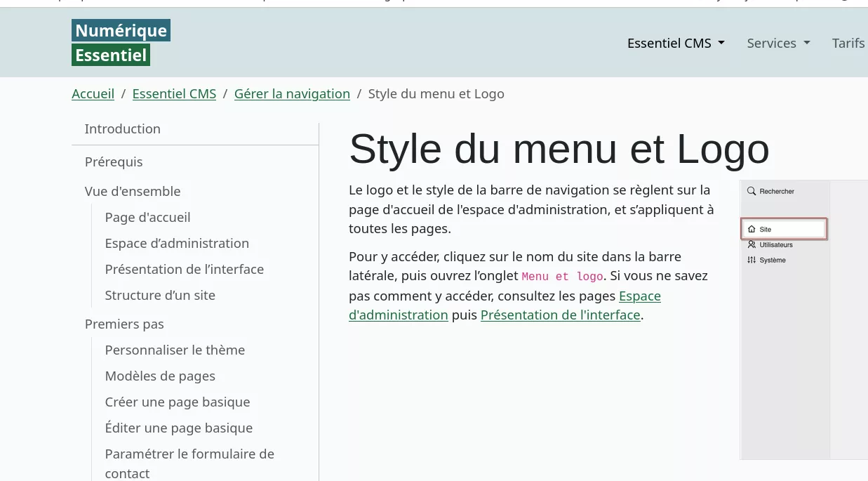This screenshot has width=868, height=481.
Task: Click current breadcrumb text Style du menu et Logo
Action: point(436,93)
